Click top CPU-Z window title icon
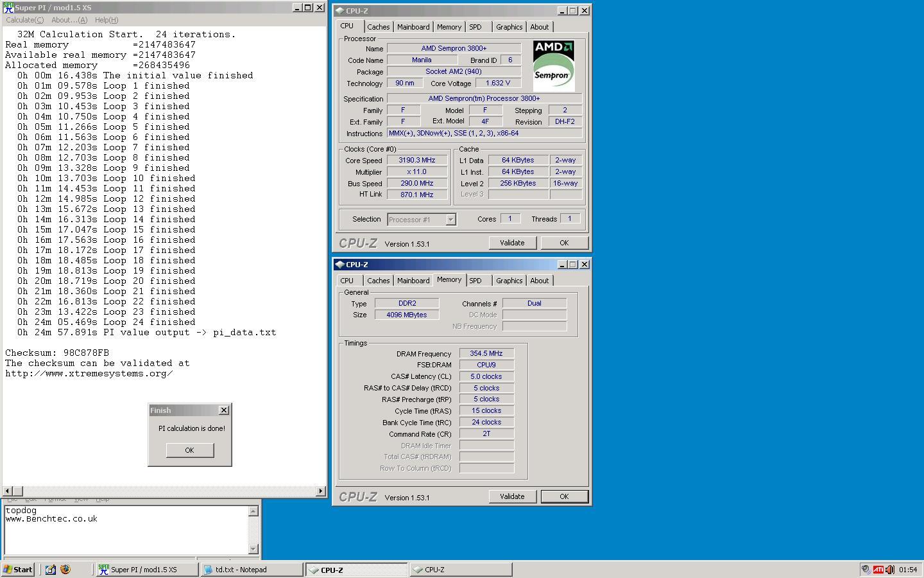924x578 pixels. [x=340, y=11]
